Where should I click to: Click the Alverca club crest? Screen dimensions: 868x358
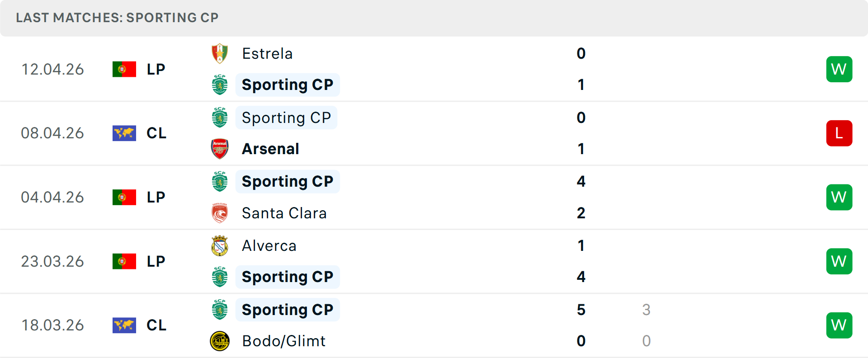tap(219, 245)
